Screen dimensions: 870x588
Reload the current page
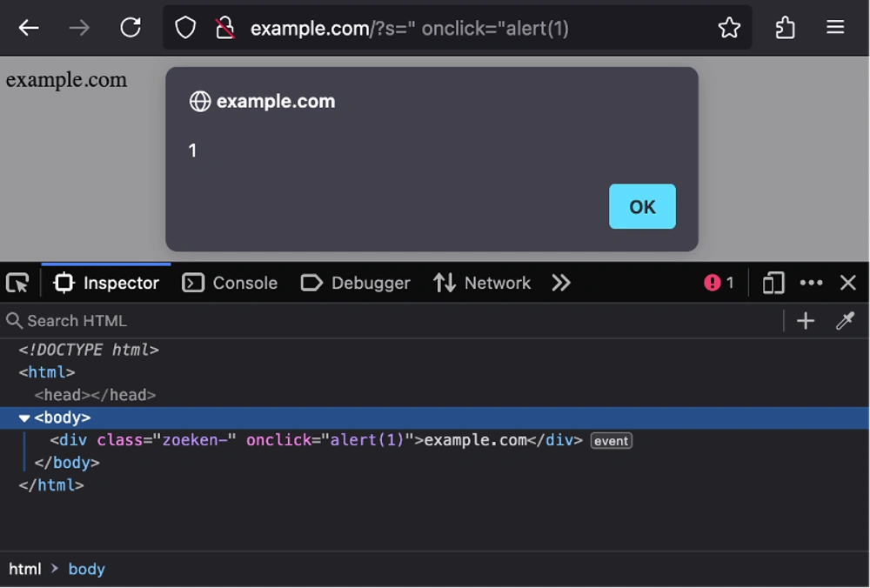(130, 28)
